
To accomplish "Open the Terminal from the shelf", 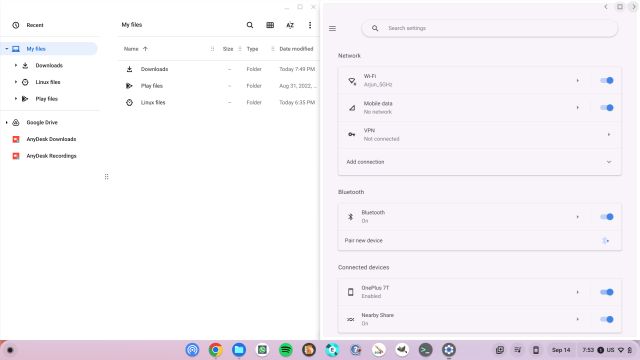I will pyautogui.click(x=425, y=350).
